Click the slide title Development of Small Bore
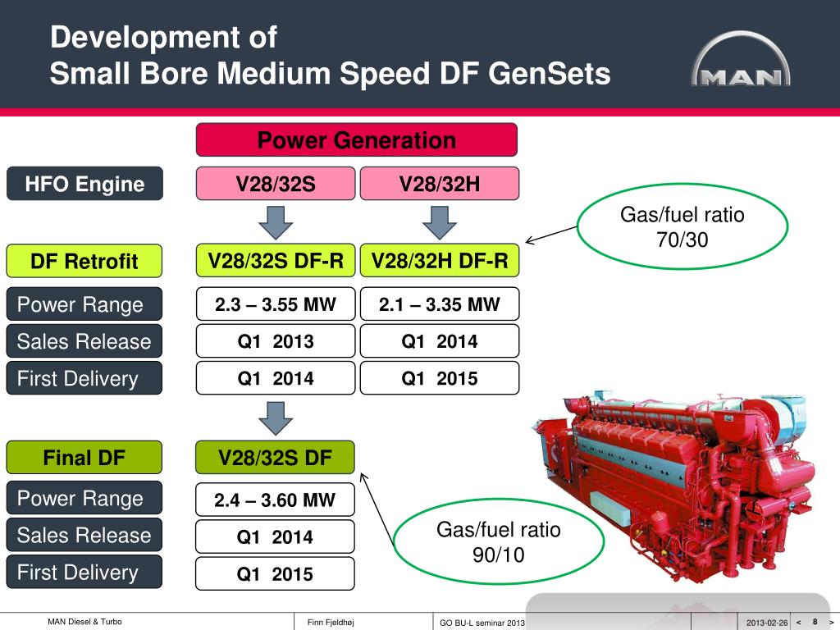 (330, 55)
